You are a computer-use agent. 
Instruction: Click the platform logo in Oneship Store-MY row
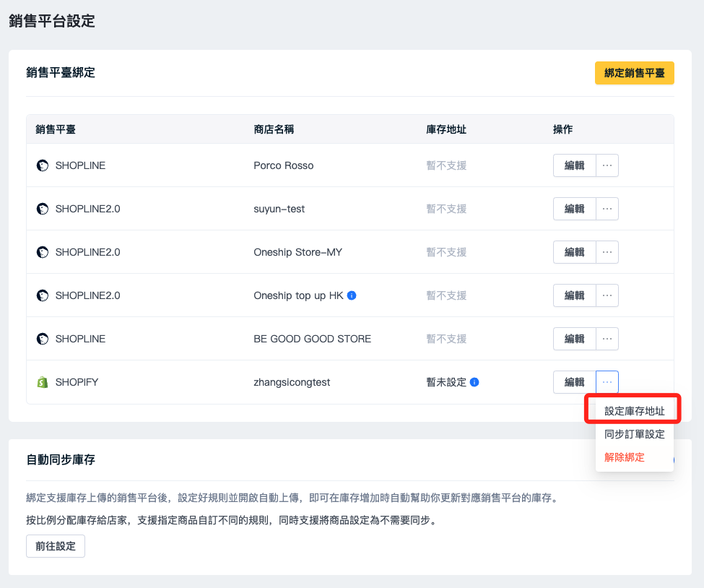42,252
